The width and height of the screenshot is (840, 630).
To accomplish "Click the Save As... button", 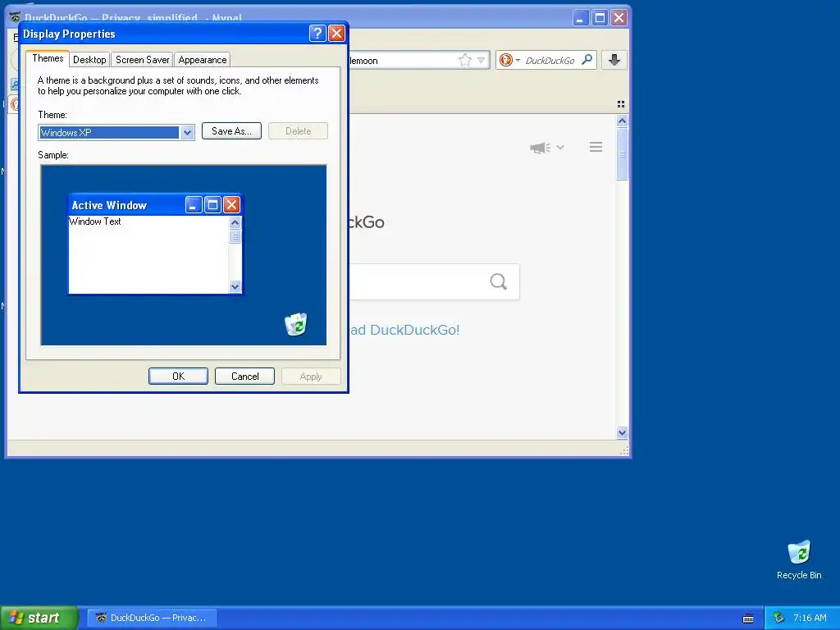I will pos(231,131).
